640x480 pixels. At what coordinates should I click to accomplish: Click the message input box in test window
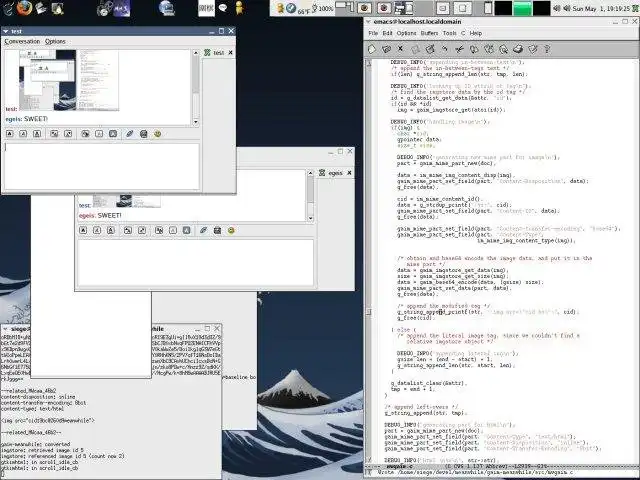[102, 166]
